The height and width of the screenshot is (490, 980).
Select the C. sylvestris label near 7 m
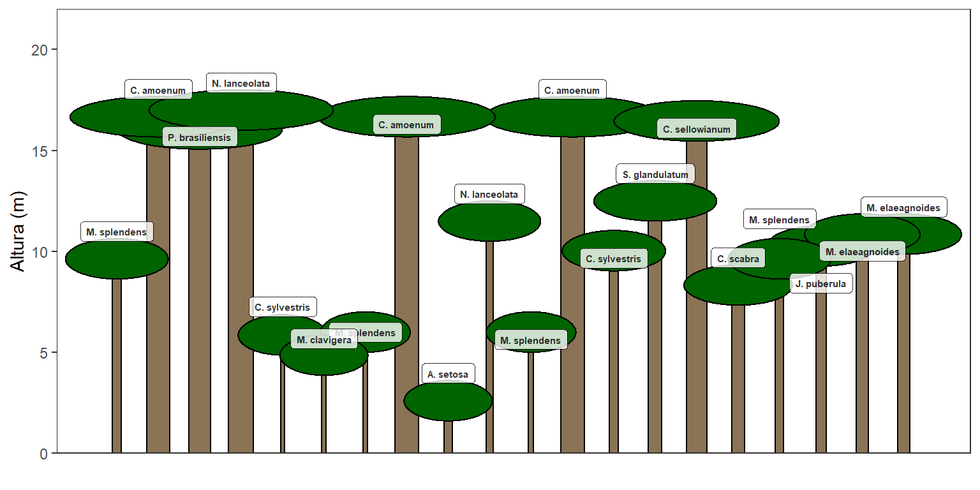282,308
